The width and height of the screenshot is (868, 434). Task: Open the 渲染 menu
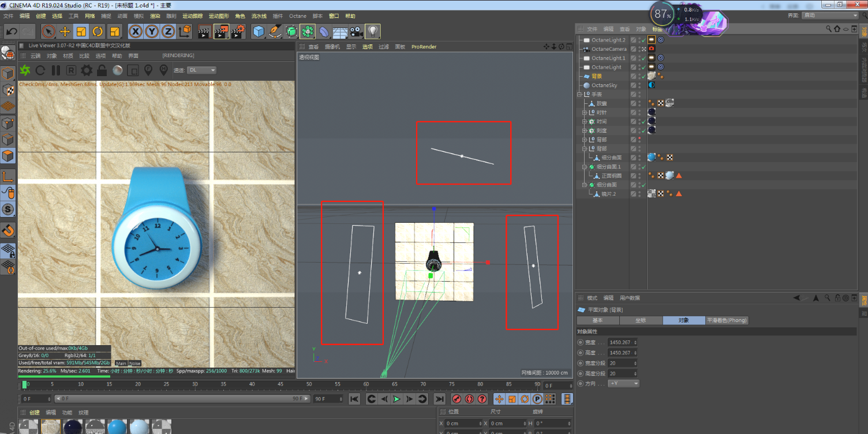point(155,16)
